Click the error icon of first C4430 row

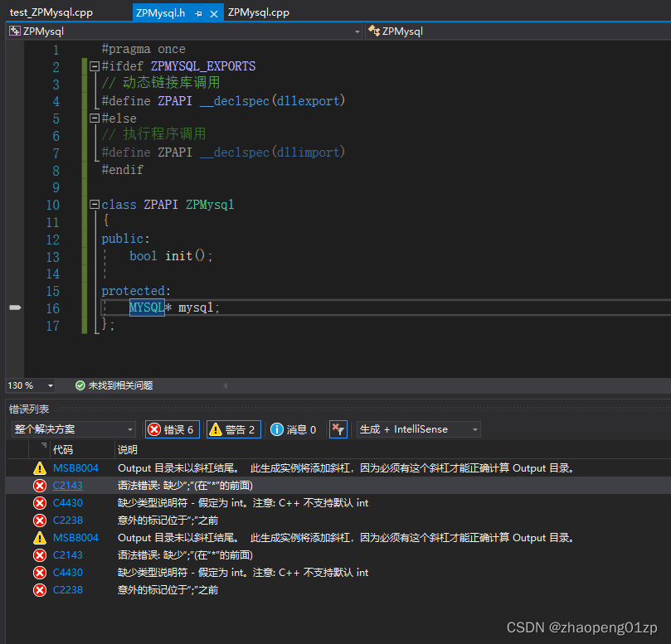click(40, 503)
